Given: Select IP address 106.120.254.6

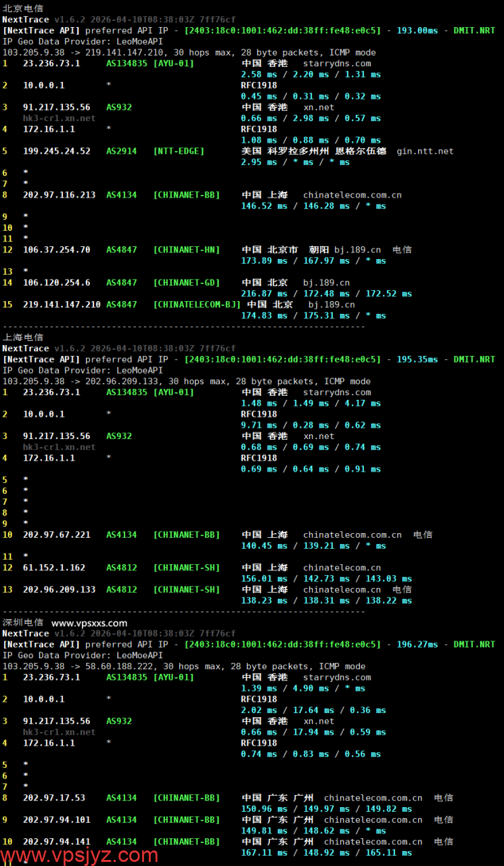Looking at the screenshot, I should [x=57, y=282].
